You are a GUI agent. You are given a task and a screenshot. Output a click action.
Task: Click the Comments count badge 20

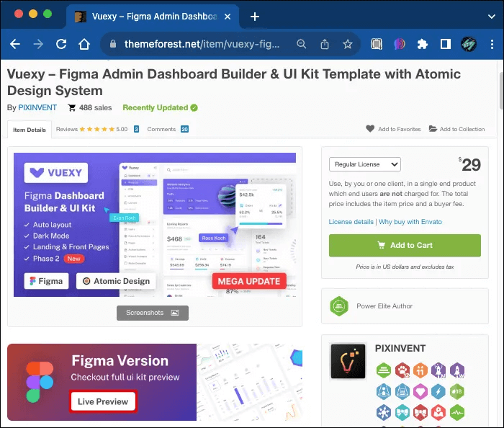pos(184,129)
